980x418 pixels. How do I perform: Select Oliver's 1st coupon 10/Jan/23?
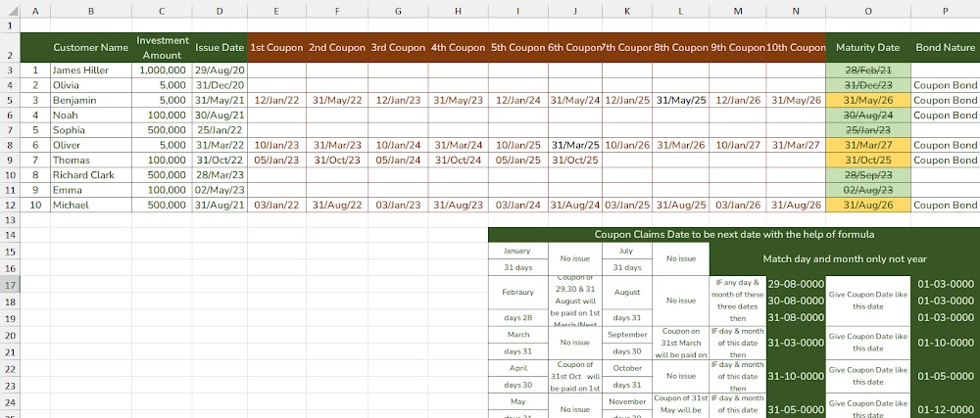pyautogui.click(x=276, y=145)
